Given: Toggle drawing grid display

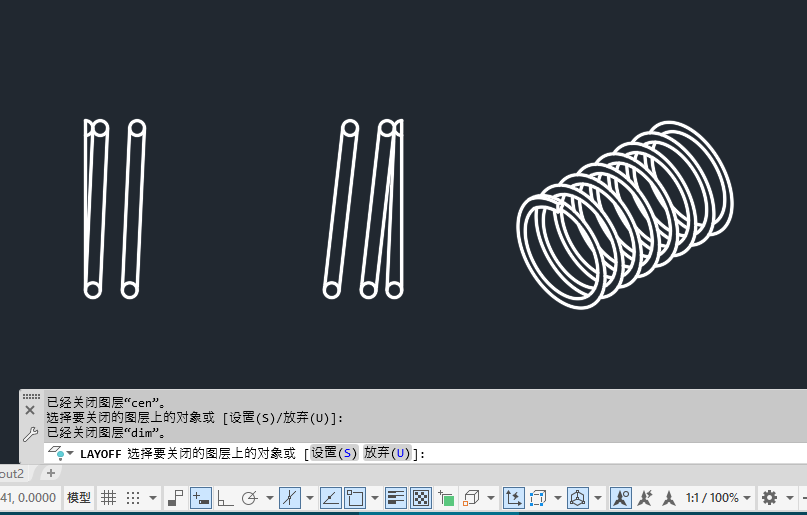Looking at the screenshot, I should click(108, 498).
